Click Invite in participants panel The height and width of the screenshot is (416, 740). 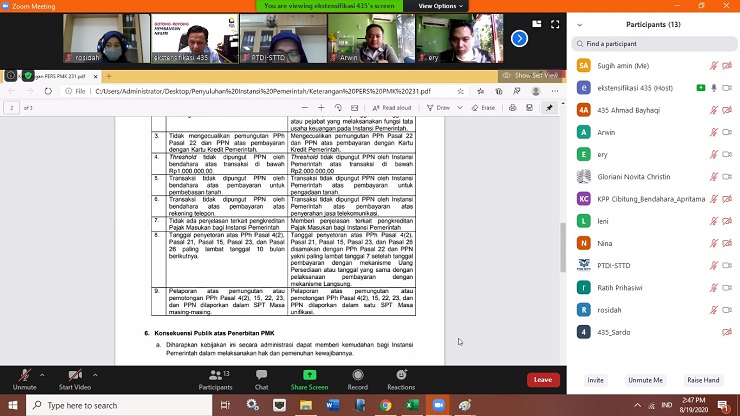pos(595,380)
